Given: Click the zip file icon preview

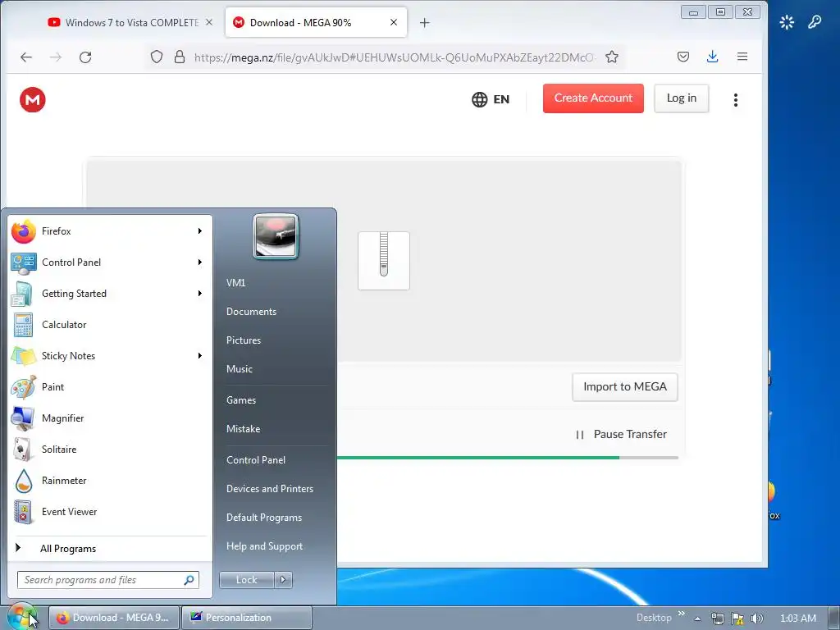Looking at the screenshot, I should coord(384,261).
